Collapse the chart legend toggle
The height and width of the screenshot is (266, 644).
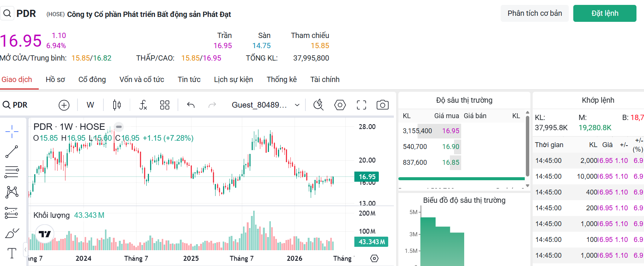tap(119, 127)
